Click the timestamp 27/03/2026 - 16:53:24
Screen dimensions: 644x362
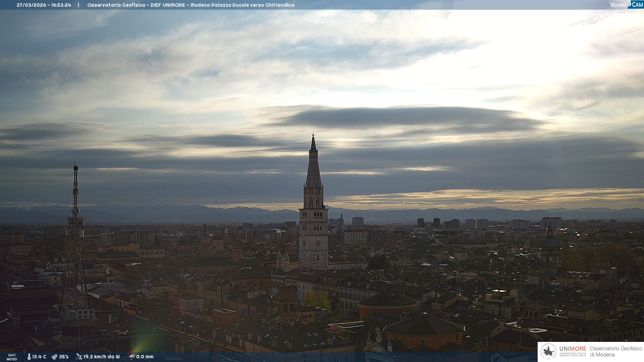click(44, 5)
